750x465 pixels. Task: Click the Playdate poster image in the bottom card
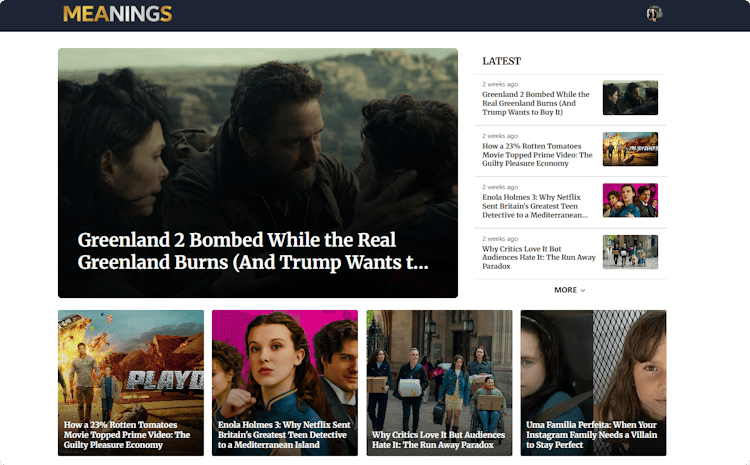[x=130, y=360]
